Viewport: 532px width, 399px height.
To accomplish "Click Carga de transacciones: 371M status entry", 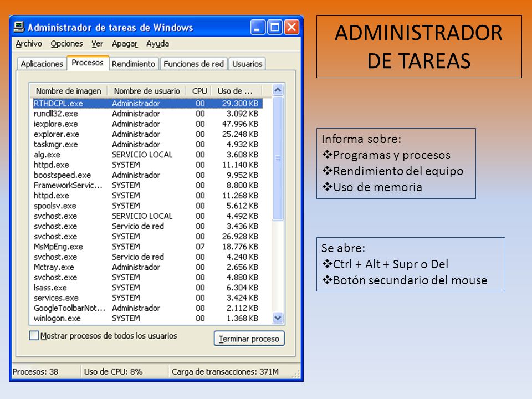I will (x=225, y=371).
